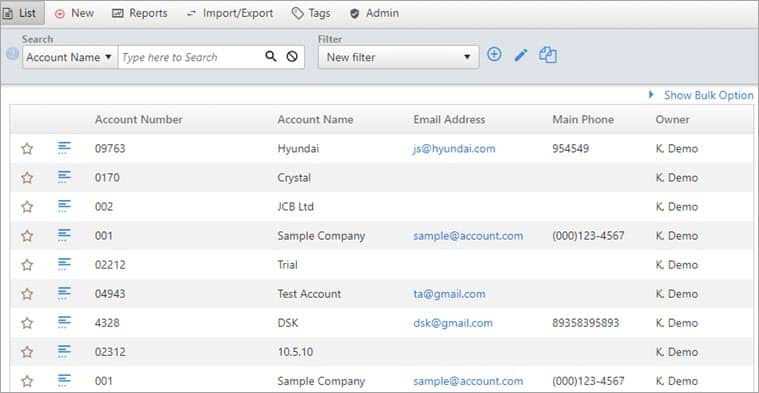Open the New filter dropdown
The width and height of the screenshot is (759, 393).
(x=398, y=57)
